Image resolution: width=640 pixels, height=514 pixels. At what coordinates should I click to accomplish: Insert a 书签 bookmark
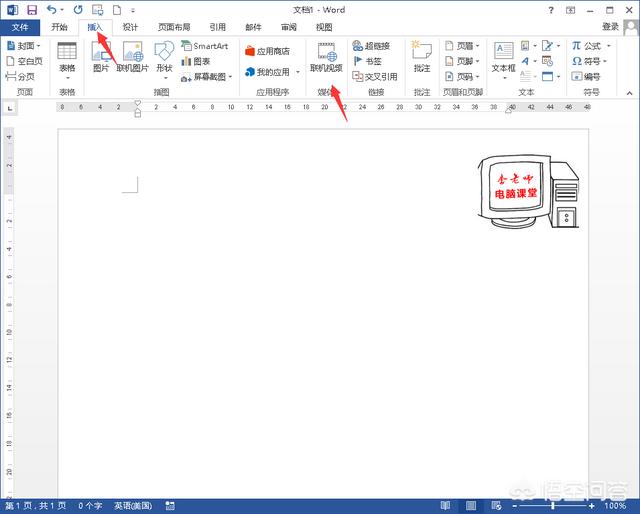click(x=367, y=61)
